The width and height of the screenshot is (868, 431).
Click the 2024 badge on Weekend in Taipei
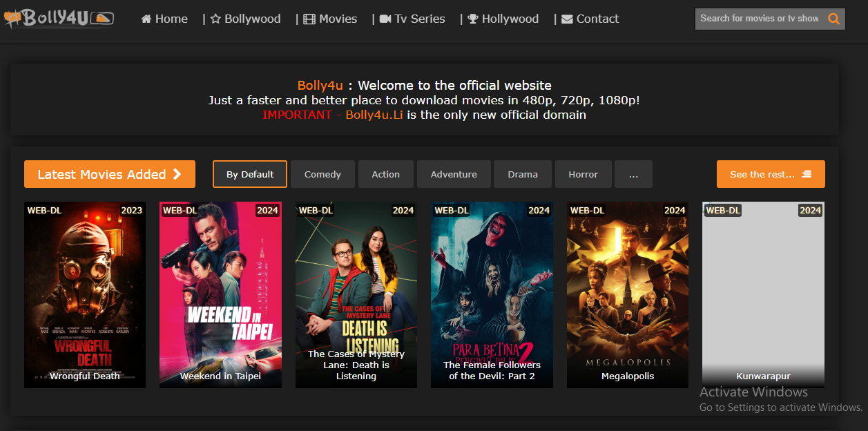click(x=268, y=210)
